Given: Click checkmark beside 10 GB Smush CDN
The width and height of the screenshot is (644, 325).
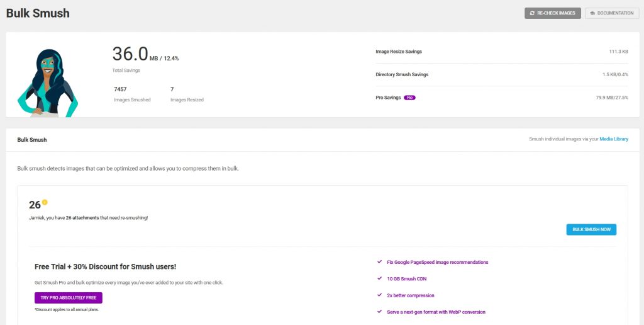Looking at the screenshot, I should coord(379,278).
